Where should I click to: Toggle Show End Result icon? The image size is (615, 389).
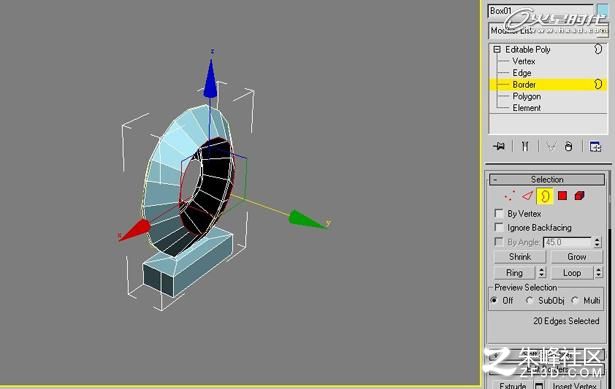tap(525, 147)
